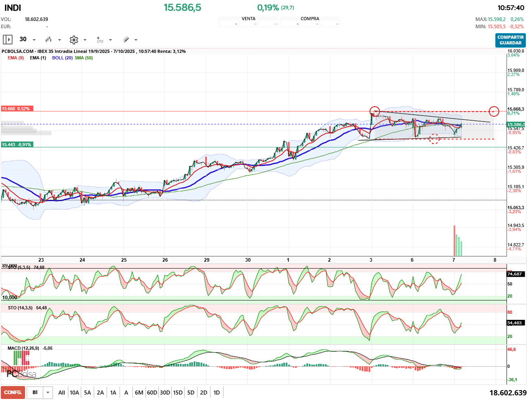Expand the drawing tools dropdown arrow
Image resolution: width=532 pixels, height=401 pixels.
pyautogui.click(x=136, y=40)
